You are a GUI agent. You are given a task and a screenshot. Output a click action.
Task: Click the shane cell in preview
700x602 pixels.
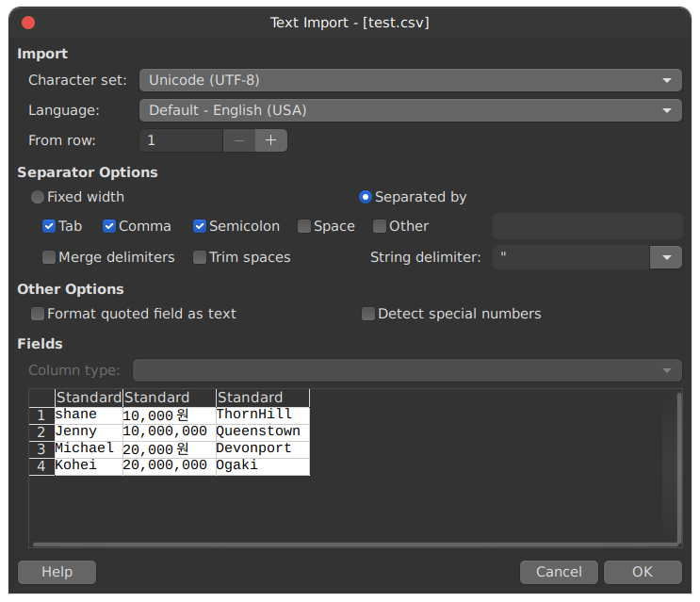click(89, 415)
